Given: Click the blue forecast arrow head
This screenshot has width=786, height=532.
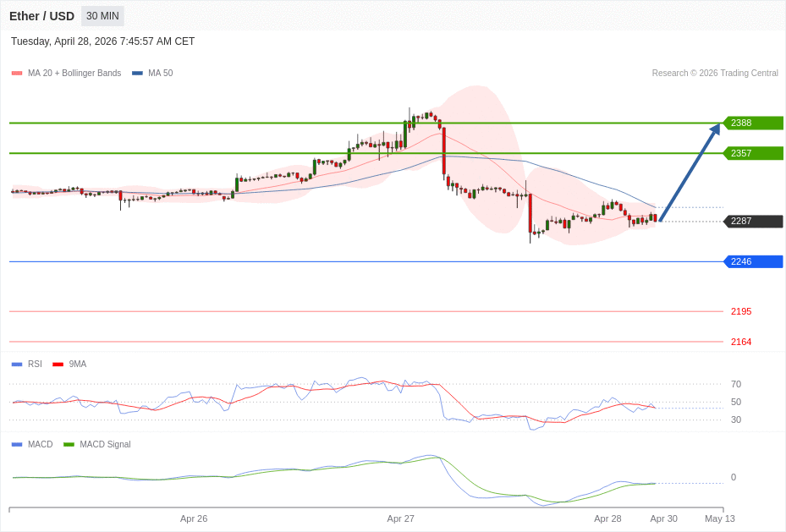Looking at the screenshot, I should (x=715, y=129).
